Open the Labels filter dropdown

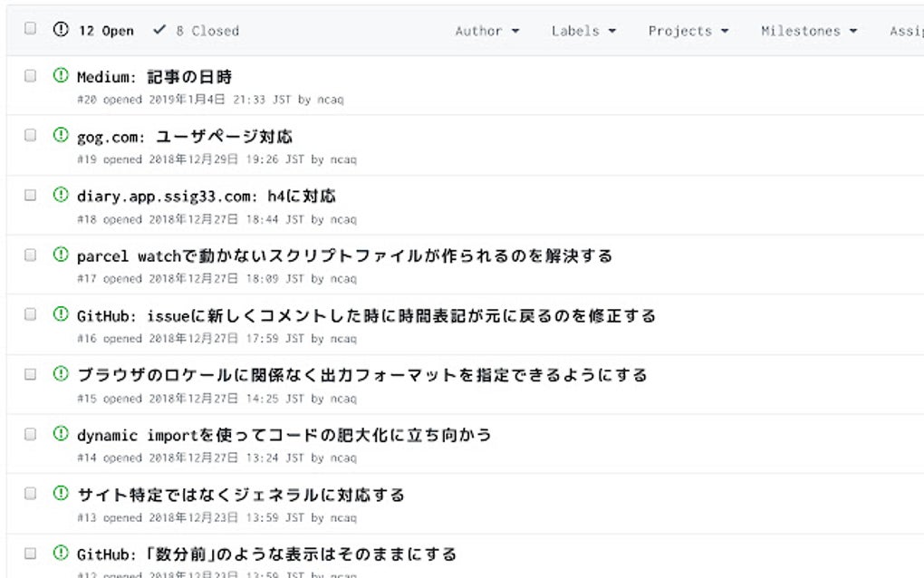pyautogui.click(x=582, y=30)
